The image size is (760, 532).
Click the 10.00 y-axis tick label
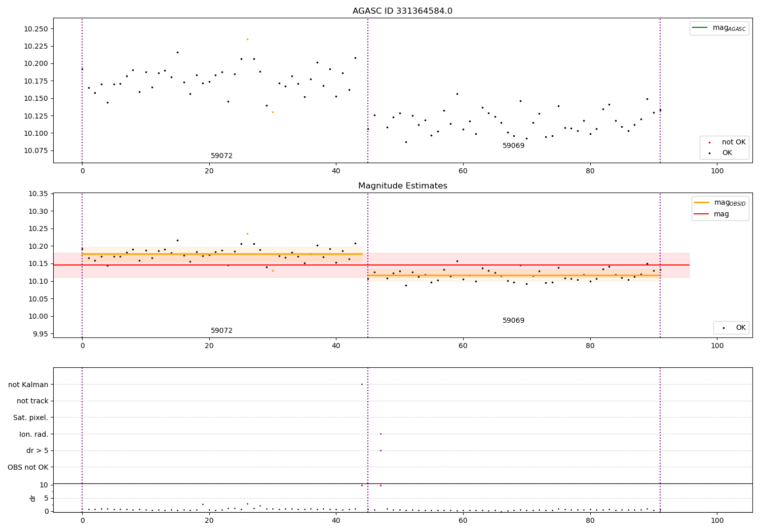point(38,316)
